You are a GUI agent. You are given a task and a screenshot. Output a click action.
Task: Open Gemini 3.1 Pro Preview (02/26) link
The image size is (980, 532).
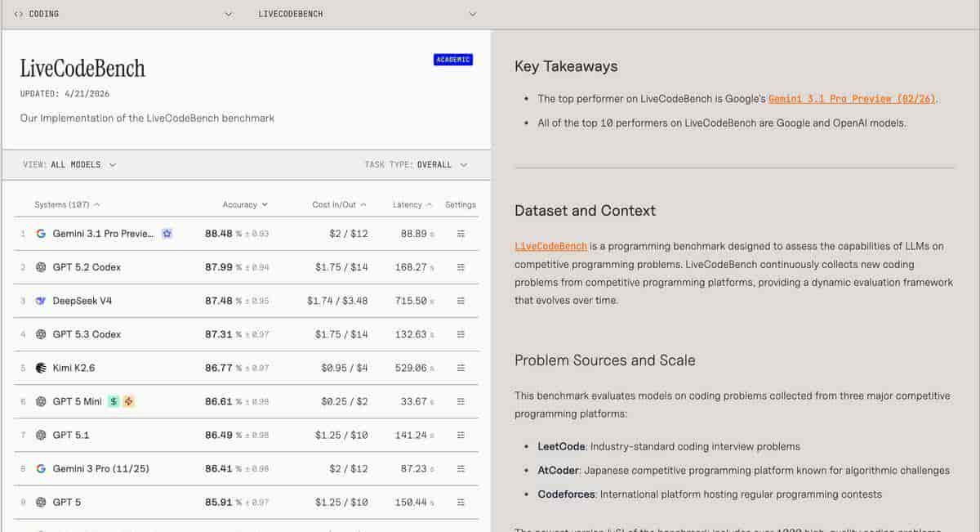853,99
